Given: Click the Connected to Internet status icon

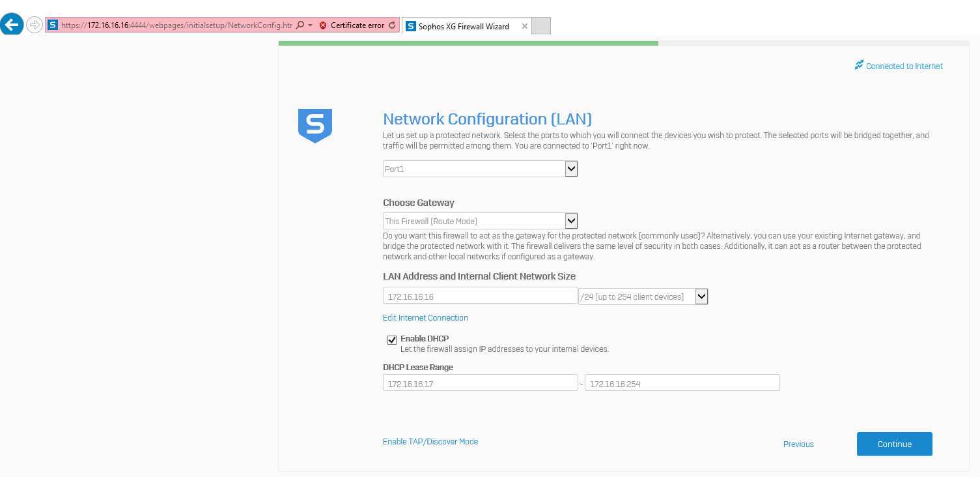Looking at the screenshot, I should [x=859, y=66].
